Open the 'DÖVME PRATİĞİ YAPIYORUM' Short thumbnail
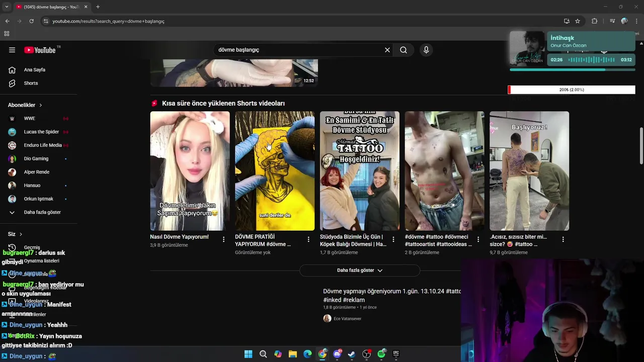Viewport: 644px width, 362px height. pyautogui.click(x=275, y=171)
